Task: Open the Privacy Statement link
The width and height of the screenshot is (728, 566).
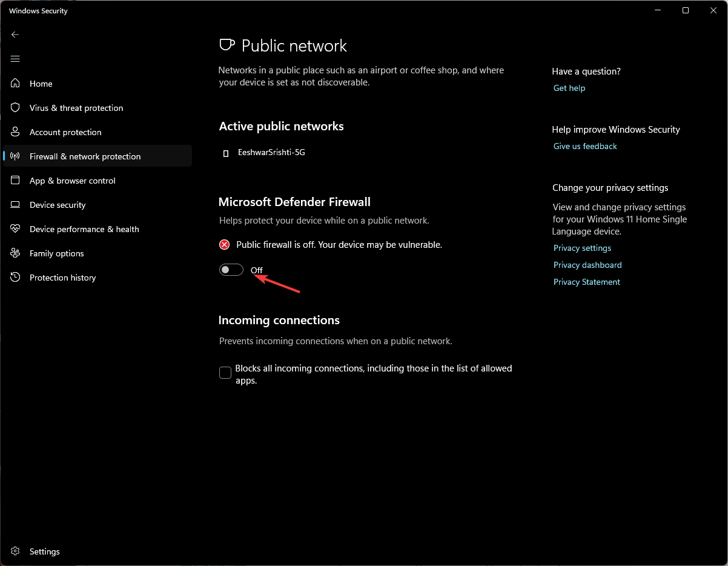Action: pos(587,282)
